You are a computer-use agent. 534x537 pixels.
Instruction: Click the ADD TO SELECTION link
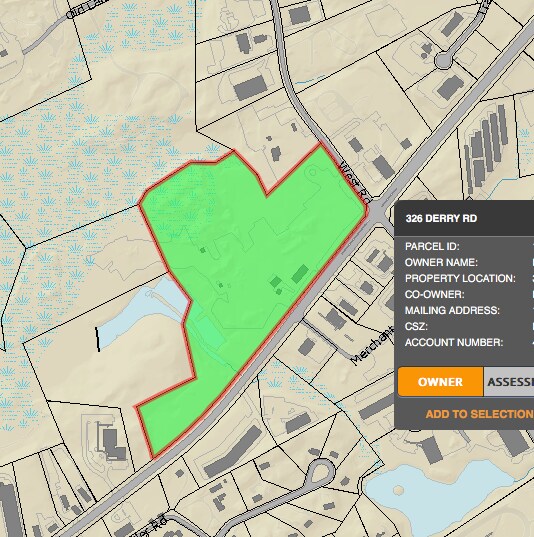click(480, 414)
